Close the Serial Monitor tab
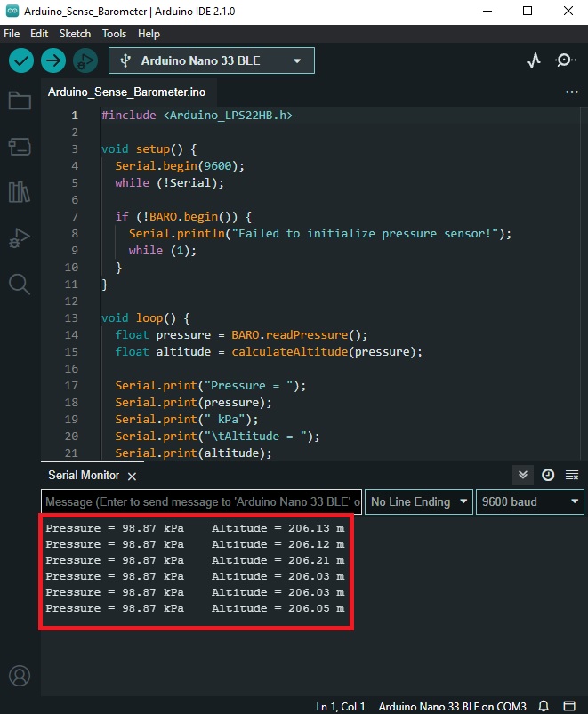 pos(132,477)
